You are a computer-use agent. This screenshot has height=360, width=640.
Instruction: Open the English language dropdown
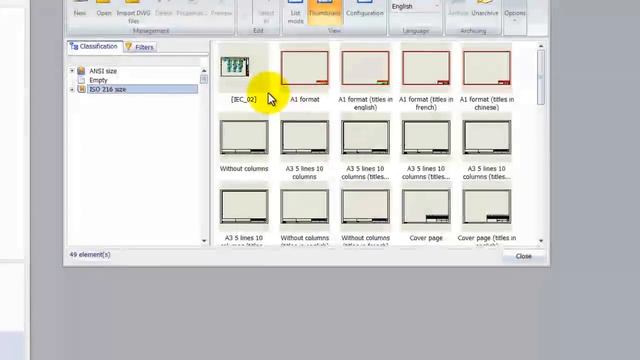pos(415,6)
